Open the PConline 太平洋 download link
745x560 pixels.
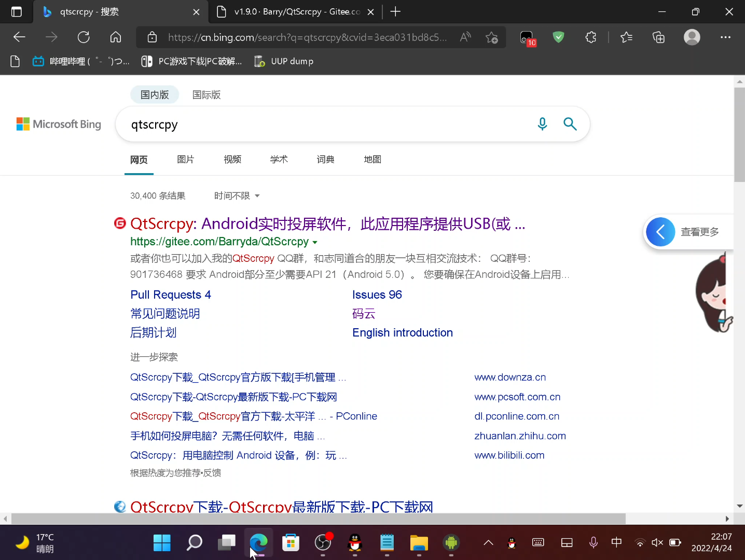point(254,416)
